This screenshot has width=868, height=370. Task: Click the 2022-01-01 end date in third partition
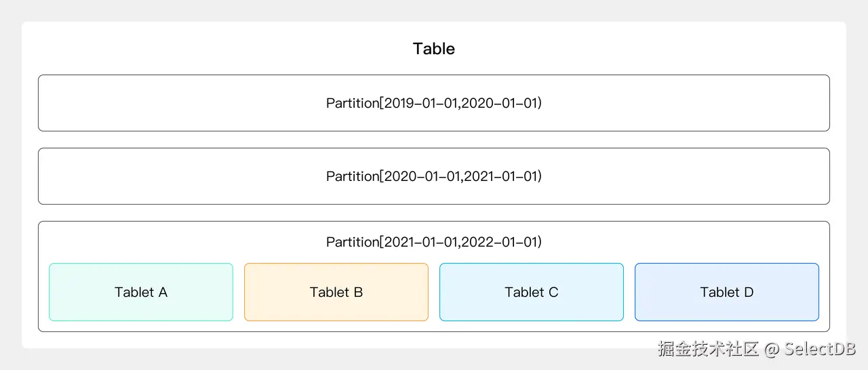[500, 242]
